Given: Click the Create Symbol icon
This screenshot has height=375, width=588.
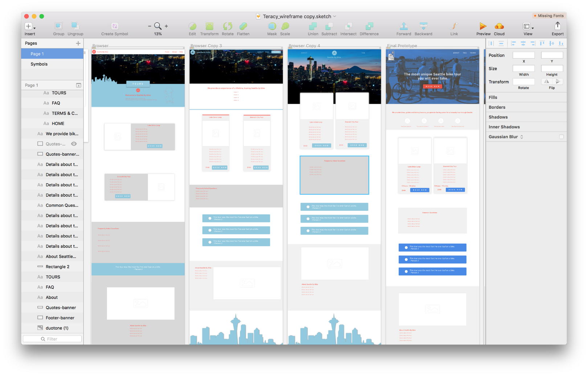Looking at the screenshot, I should point(114,26).
